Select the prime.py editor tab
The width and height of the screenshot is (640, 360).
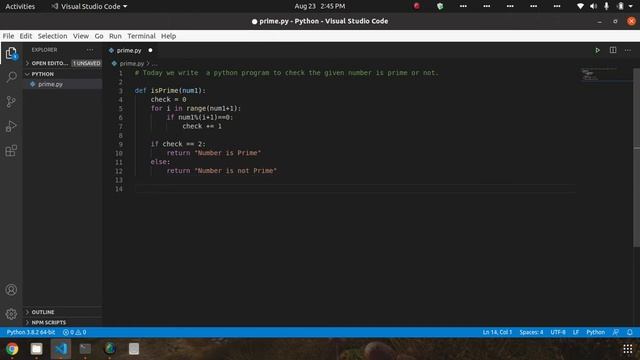tap(131, 50)
